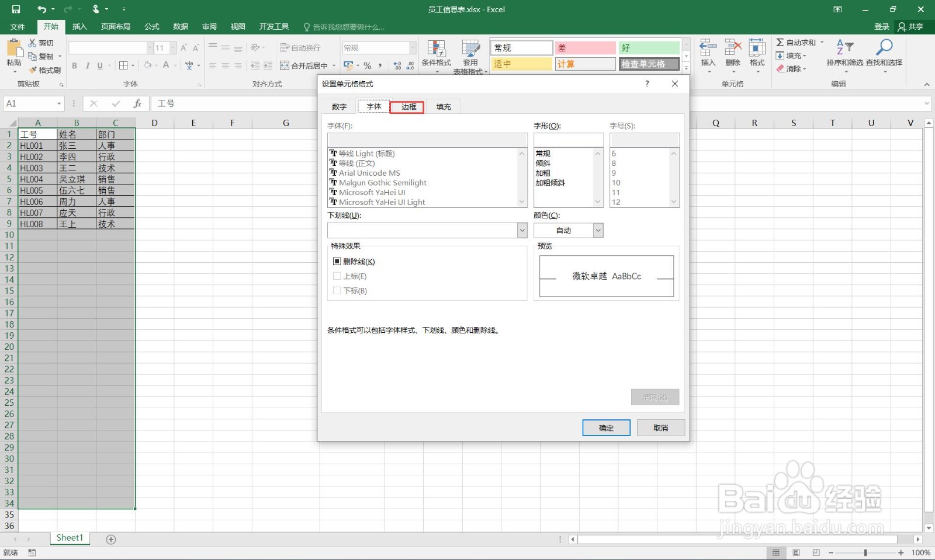The height and width of the screenshot is (560, 935).
Task: Click the Conditional Formatting icon
Action: click(x=436, y=49)
